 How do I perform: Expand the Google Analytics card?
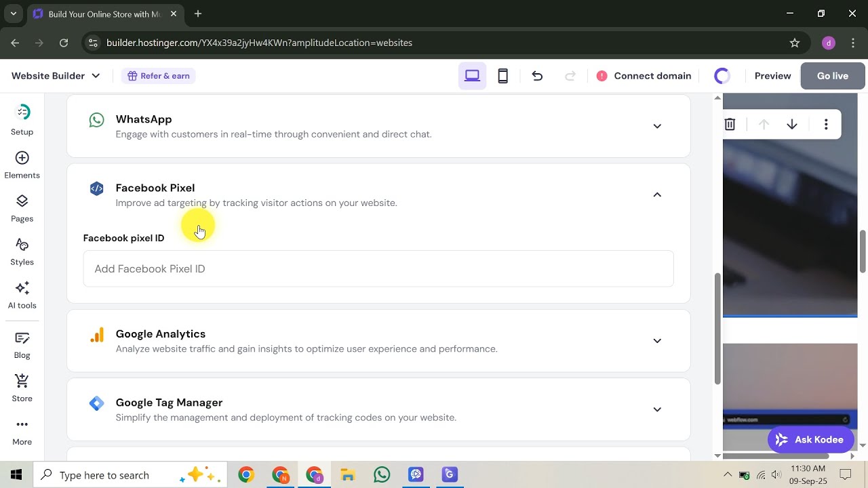pyautogui.click(x=657, y=341)
